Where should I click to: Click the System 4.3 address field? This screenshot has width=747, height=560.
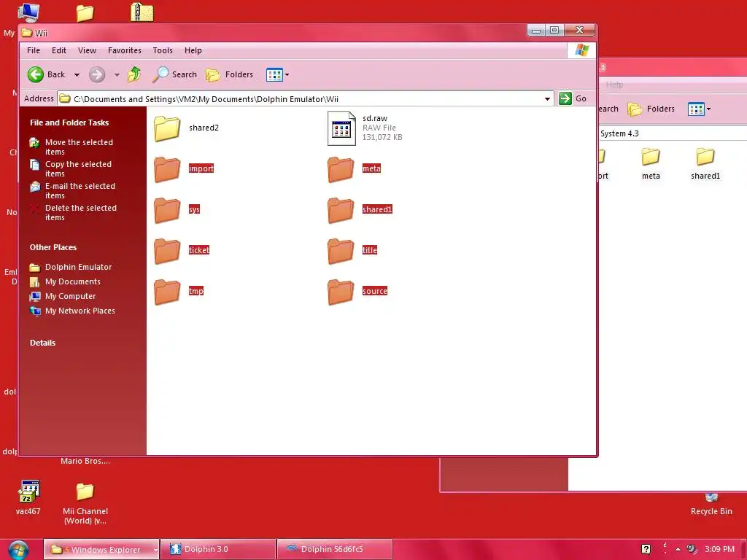(x=672, y=134)
